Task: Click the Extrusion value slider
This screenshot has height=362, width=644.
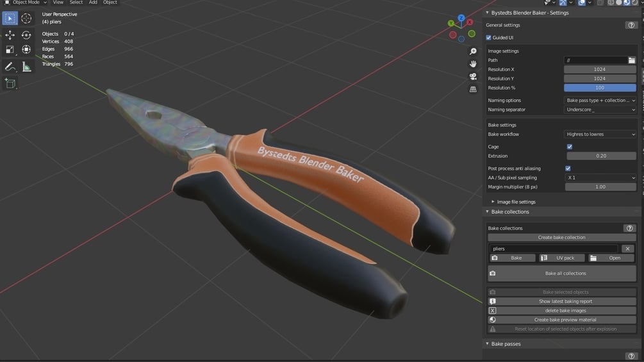Action: [601, 156]
